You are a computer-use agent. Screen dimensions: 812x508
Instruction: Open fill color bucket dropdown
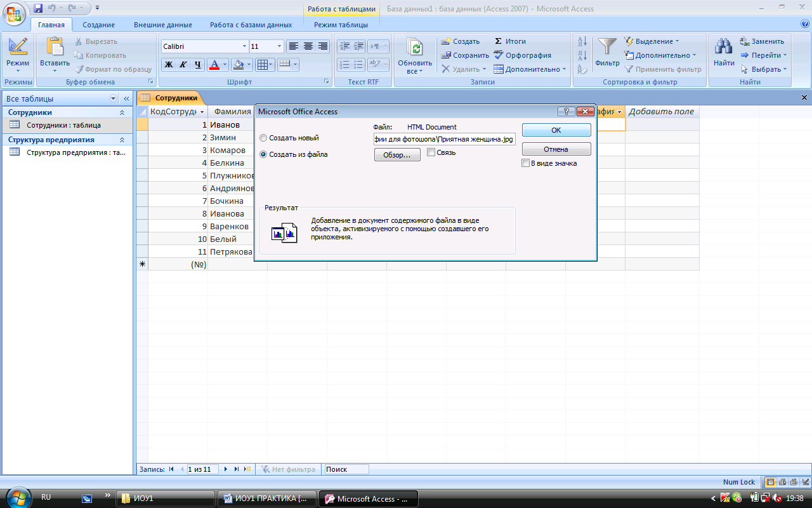pos(249,65)
